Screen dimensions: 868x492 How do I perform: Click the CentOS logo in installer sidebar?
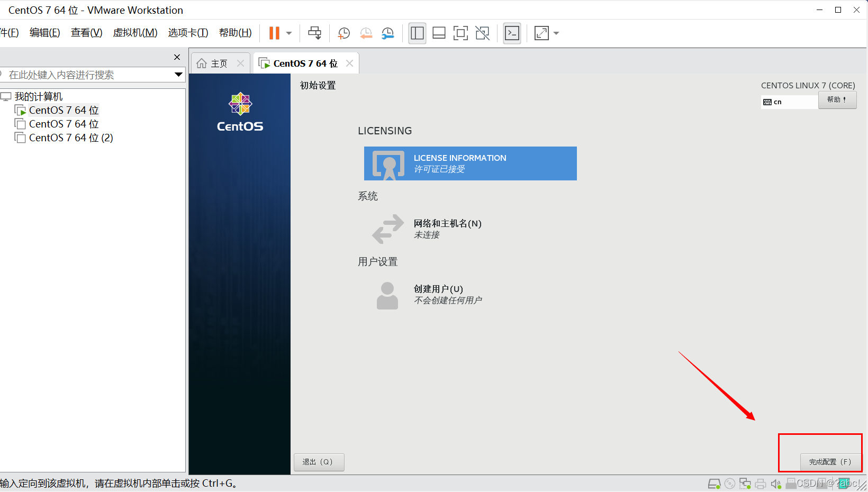coord(240,112)
